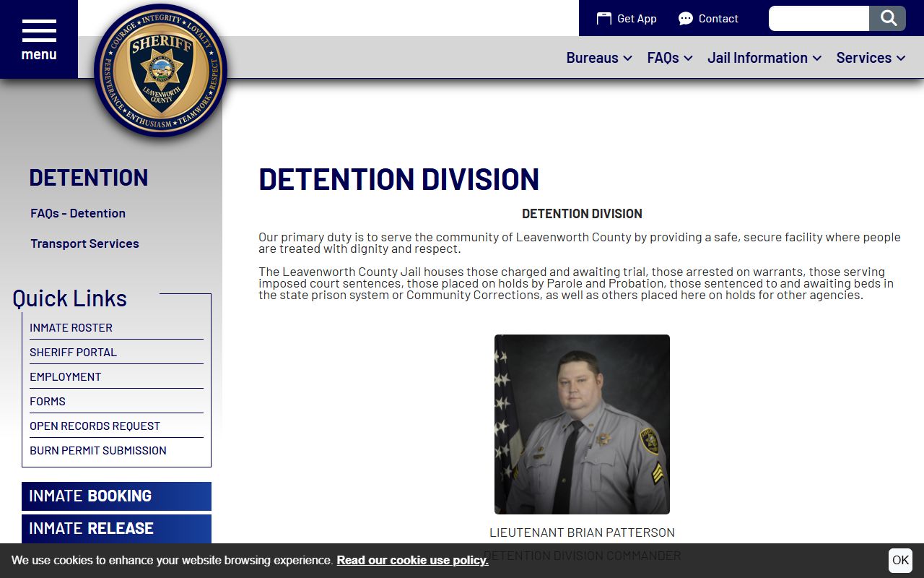This screenshot has height=578, width=924.
Task: Expand the Services dropdown menu
Action: (871, 58)
